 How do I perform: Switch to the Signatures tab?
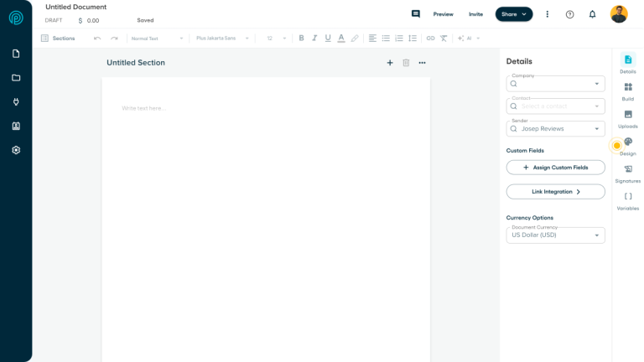[628, 174]
